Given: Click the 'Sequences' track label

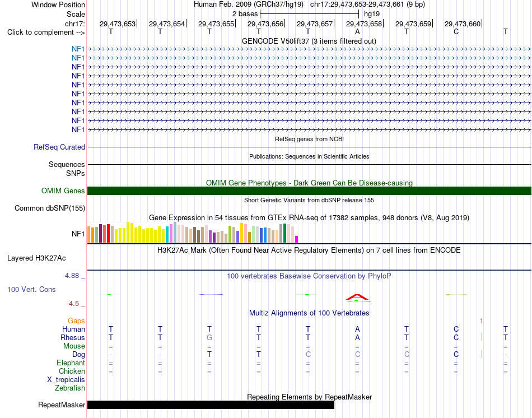Looking at the screenshot, I should [67, 164].
